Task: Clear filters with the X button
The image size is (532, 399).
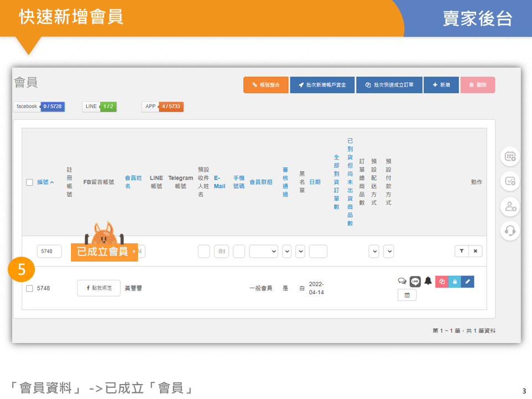Action: pyautogui.click(x=475, y=251)
